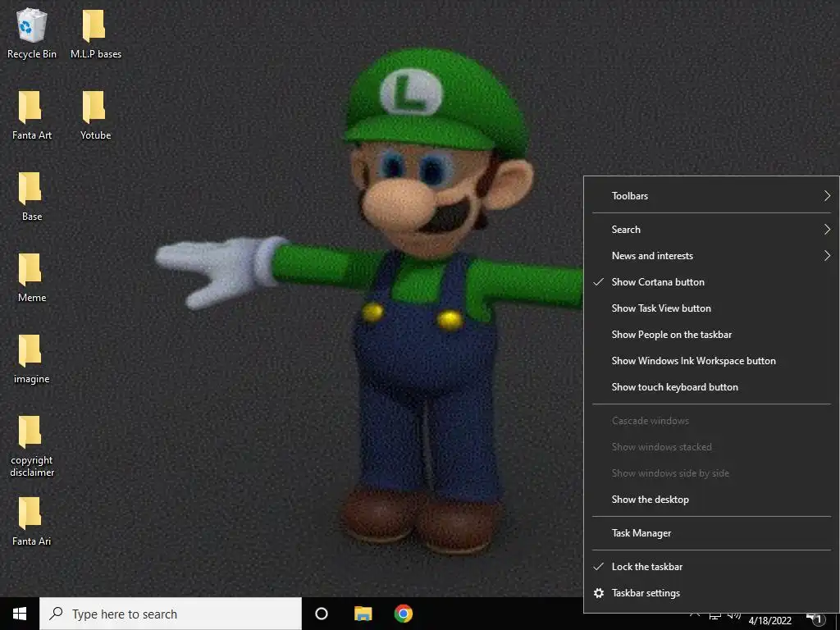Choose Show the desktop

click(x=711, y=500)
